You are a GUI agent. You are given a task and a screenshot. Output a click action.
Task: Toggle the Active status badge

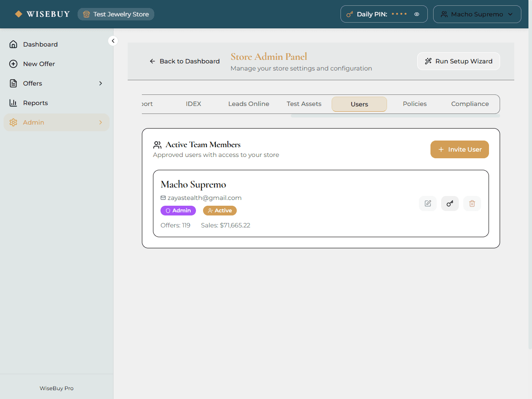tap(219, 210)
